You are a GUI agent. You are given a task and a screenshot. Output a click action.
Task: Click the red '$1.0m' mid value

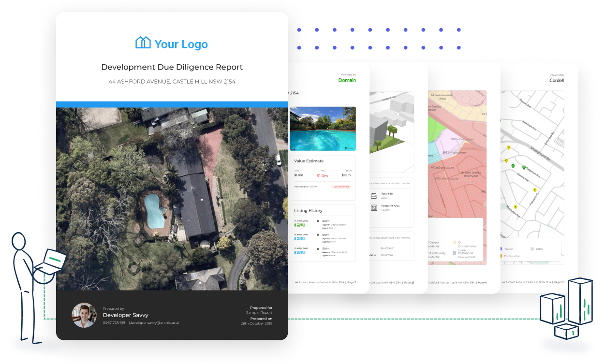pyautogui.click(x=322, y=176)
